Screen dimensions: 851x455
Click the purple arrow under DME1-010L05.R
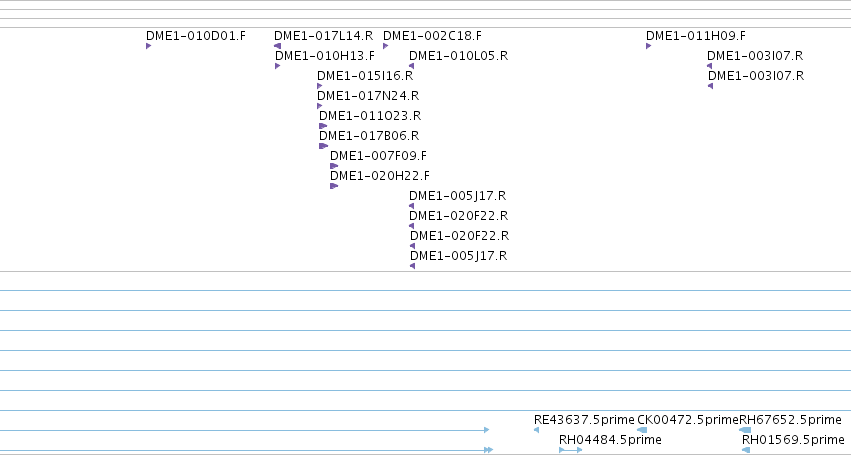pyautogui.click(x=411, y=66)
